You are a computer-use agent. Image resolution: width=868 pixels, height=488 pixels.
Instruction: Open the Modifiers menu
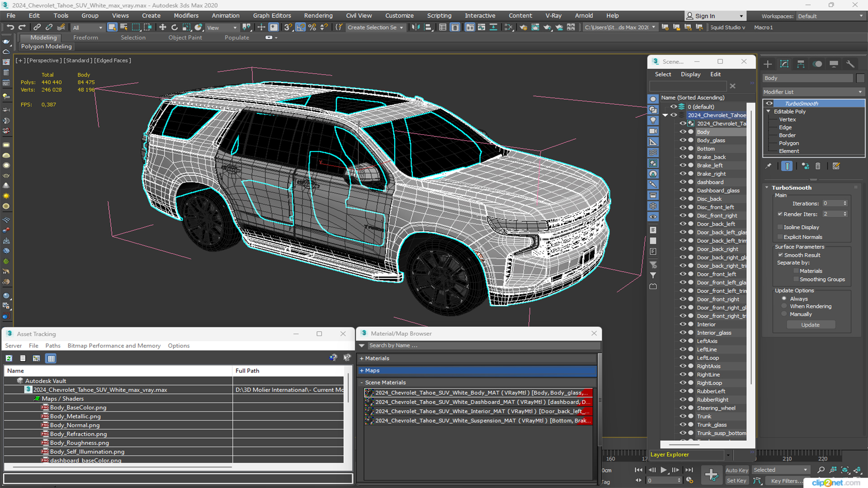[186, 15]
